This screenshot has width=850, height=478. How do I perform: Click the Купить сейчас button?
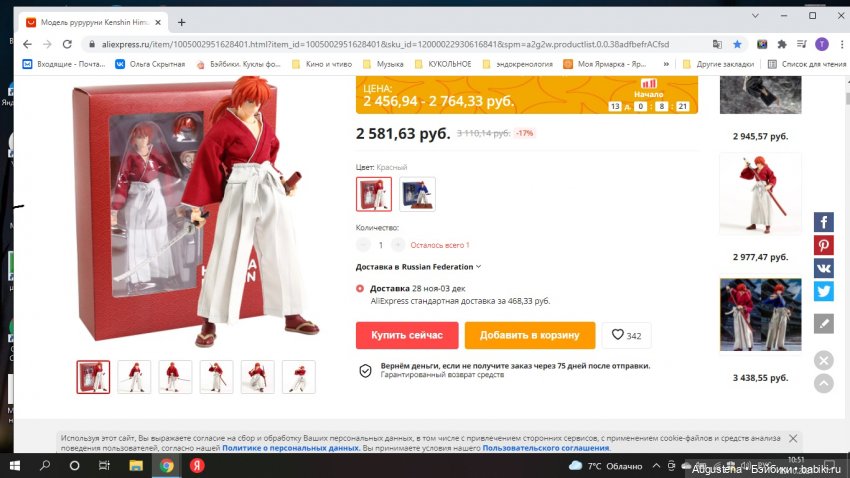click(x=407, y=335)
